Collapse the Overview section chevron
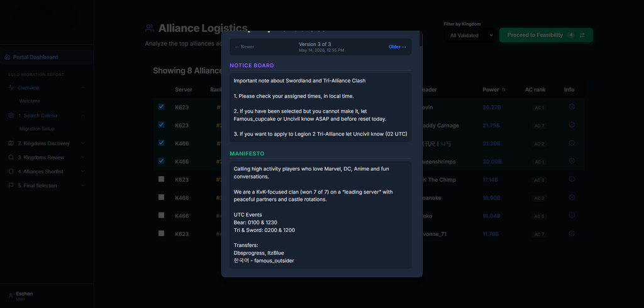Image resolution: width=644 pixels, height=308 pixels. click(83, 87)
